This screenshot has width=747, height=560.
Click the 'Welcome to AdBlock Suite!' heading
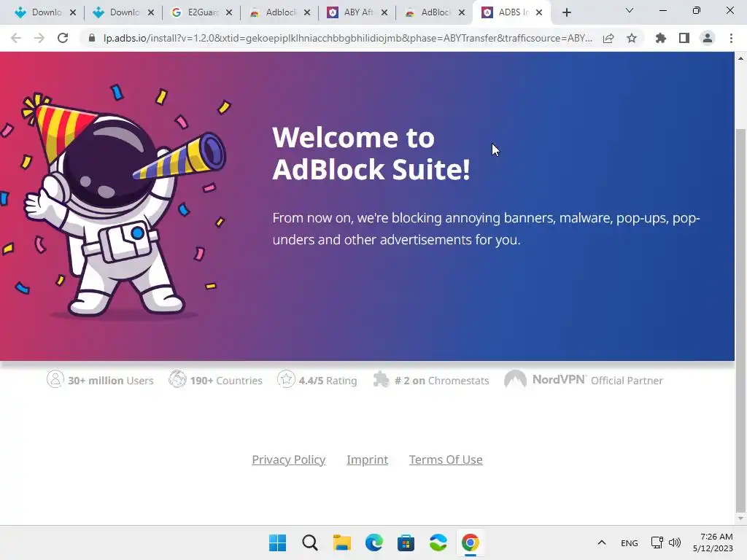coord(371,153)
